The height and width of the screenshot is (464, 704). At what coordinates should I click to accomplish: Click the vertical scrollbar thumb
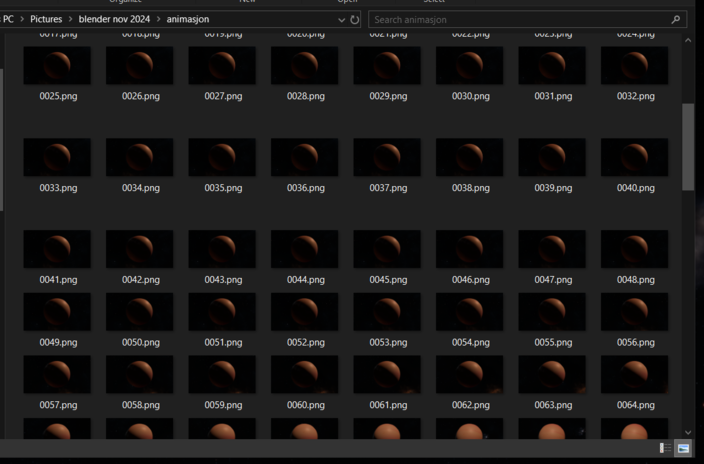point(688,145)
